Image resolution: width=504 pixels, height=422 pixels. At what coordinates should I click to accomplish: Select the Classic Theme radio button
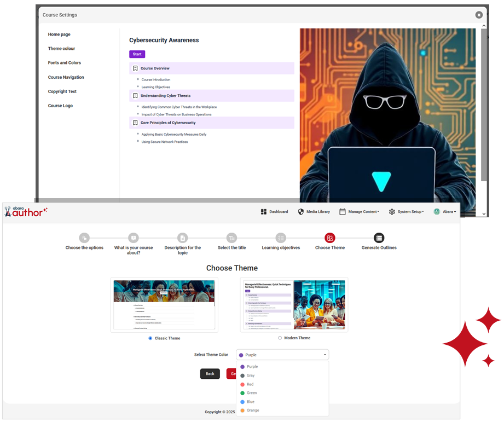[150, 338]
